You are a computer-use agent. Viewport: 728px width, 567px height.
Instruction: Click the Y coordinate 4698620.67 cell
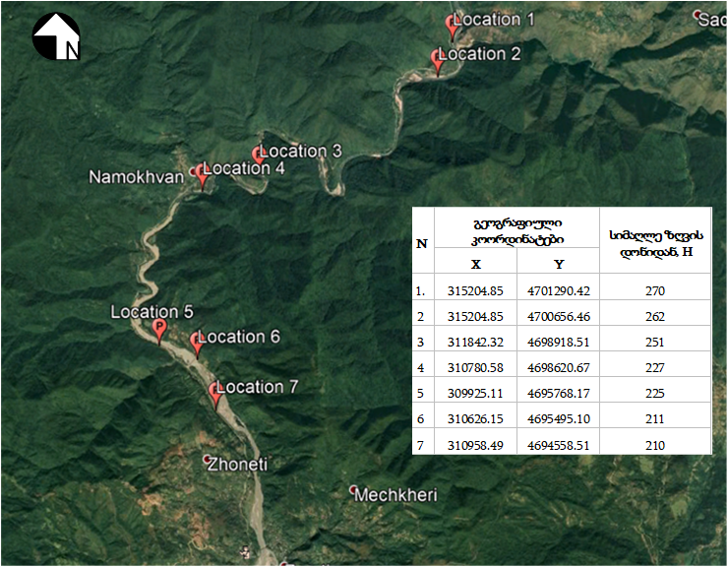tap(558, 367)
